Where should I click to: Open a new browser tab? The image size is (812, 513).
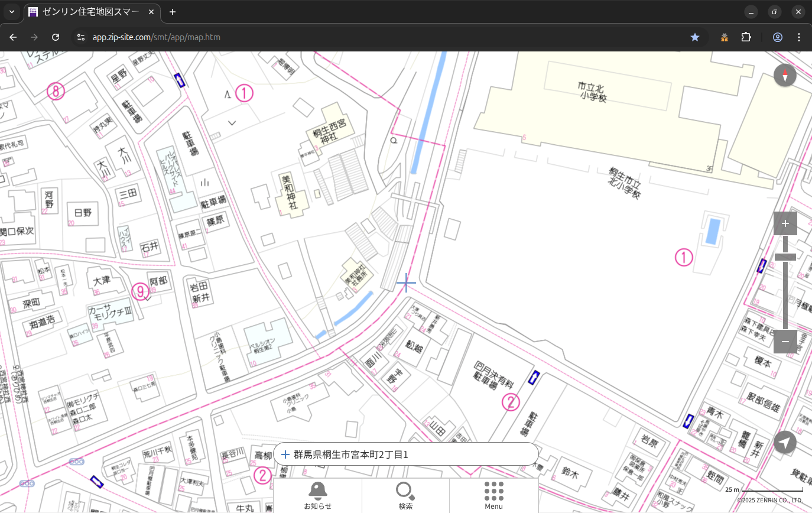coord(173,12)
